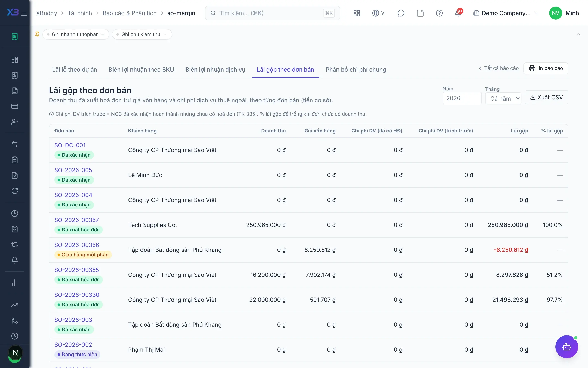Toggle the sidebar hamburger menu

(x=24, y=13)
